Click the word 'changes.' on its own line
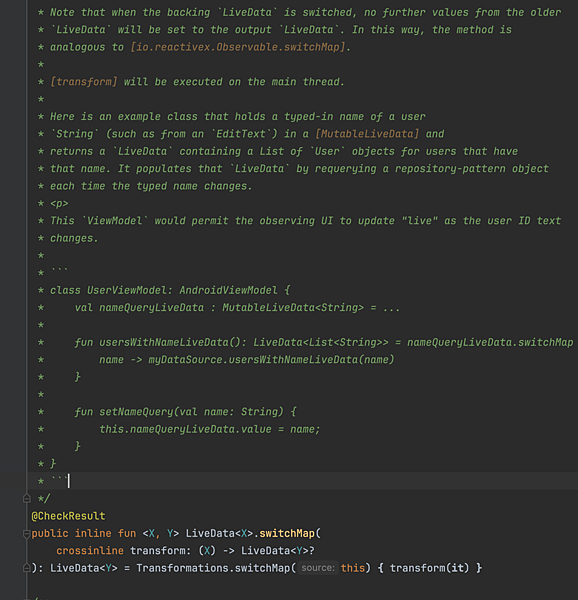 click(x=74, y=238)
